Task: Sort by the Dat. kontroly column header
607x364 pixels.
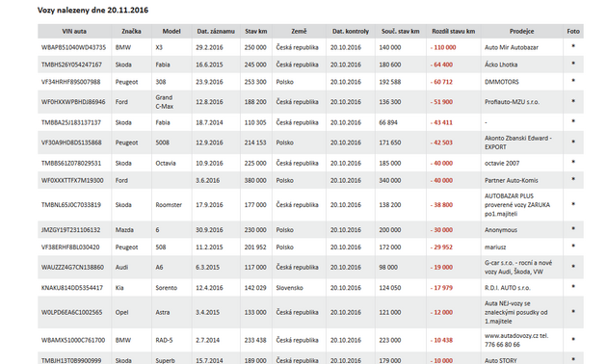Action: click(x=351, y=32)
